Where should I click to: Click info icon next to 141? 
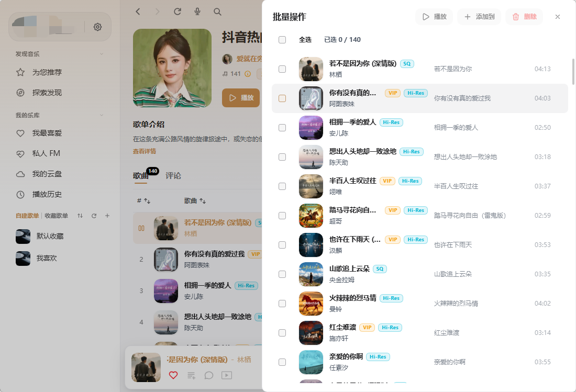point(248,74)
